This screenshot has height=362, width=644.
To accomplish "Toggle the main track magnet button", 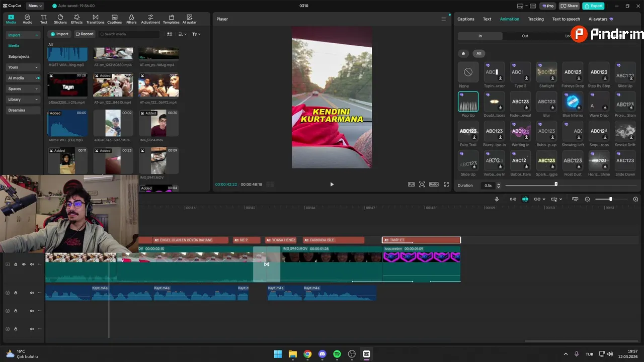I will pos(513,199).
